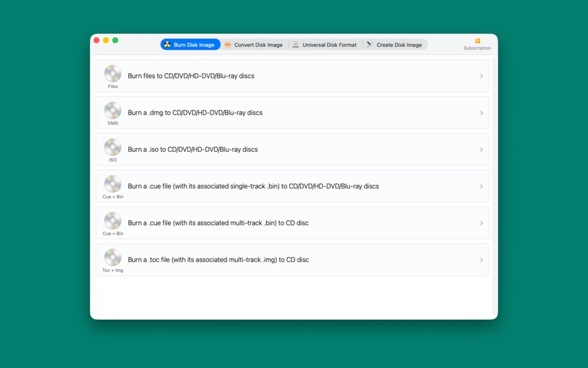Expand the .iso burn option chevron
The image size is (588, 368).
pyautogui.click(x=482, y=149)
